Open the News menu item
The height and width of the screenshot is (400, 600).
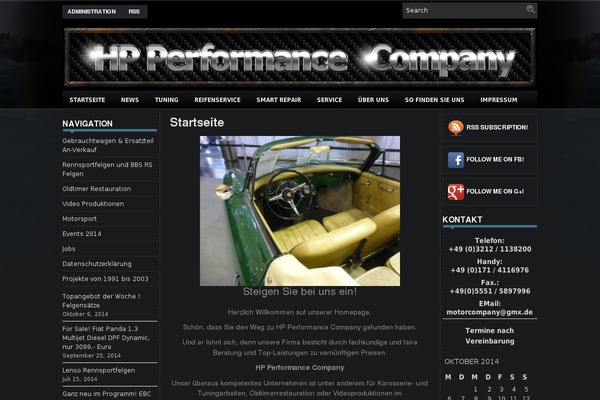click(x=130, y=100)
